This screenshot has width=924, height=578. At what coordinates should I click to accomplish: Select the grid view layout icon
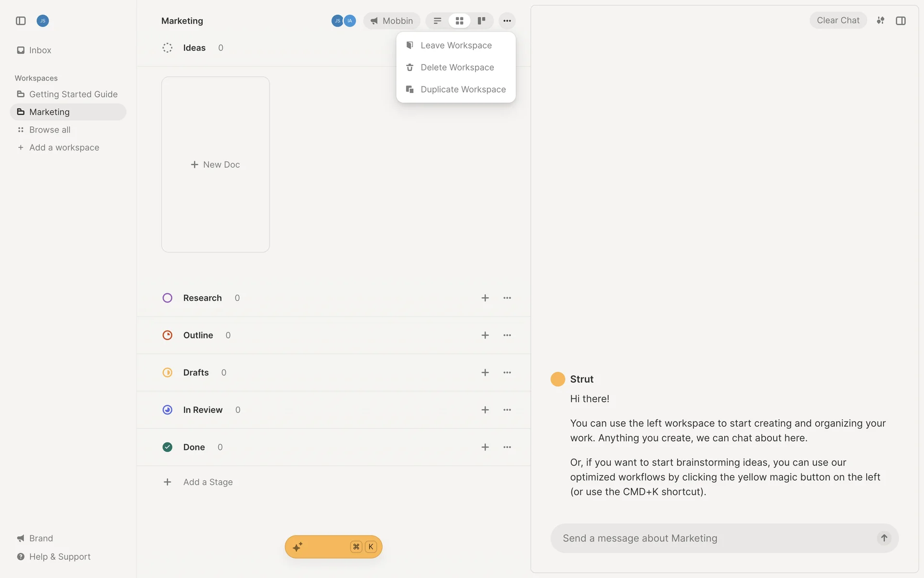[459, 21]
